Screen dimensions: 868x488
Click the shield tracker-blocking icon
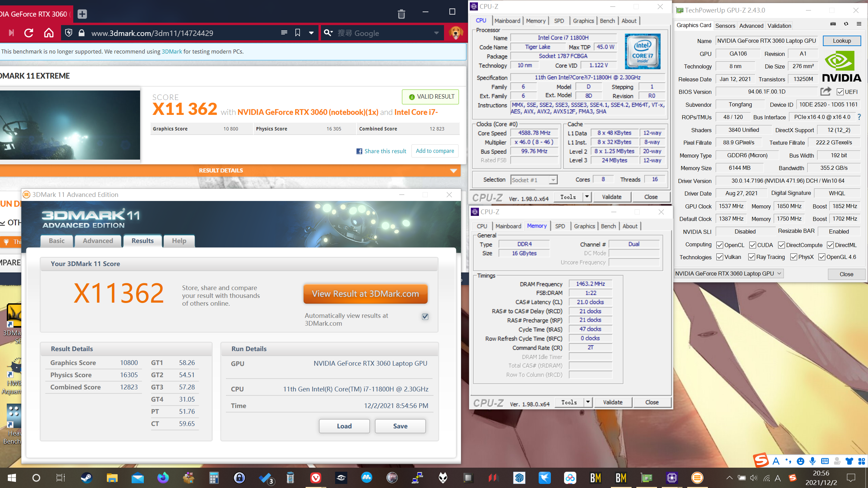69,33
